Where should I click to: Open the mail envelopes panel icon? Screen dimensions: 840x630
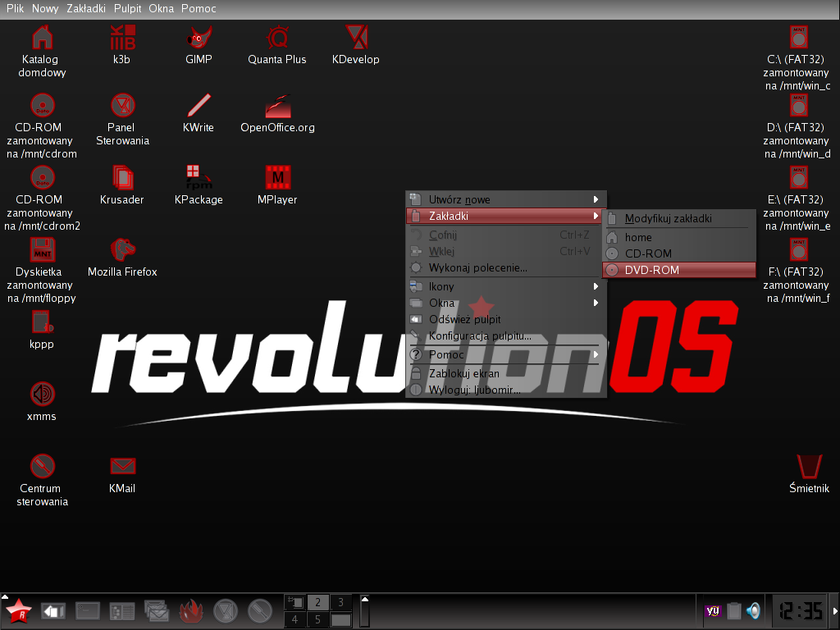click(157, 611)
